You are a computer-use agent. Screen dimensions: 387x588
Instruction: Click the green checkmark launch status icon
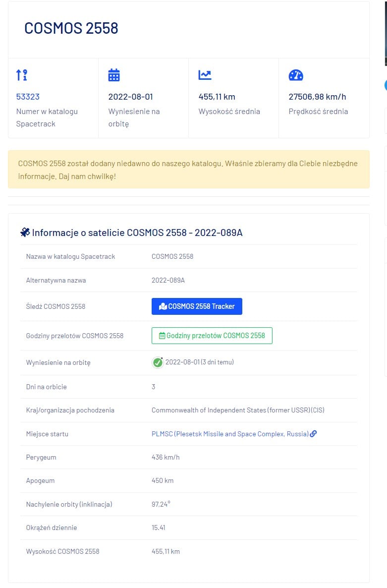(158, 362)
